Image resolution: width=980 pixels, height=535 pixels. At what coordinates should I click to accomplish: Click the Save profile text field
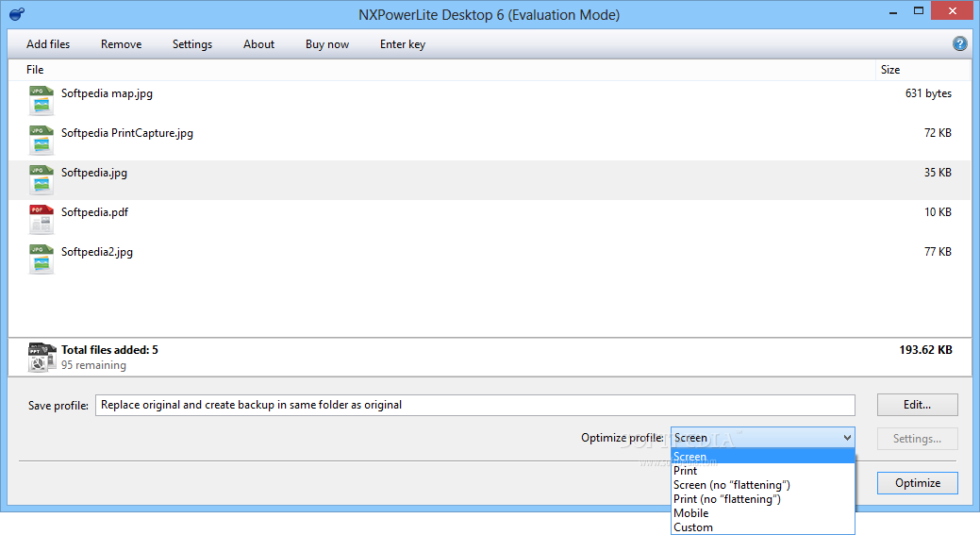tap(475, 405)
